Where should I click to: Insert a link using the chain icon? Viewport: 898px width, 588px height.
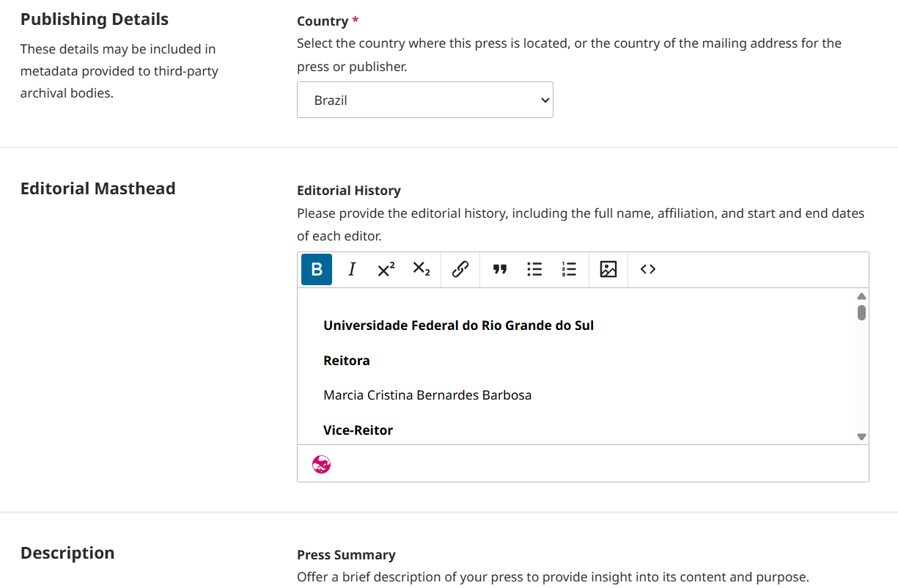460,269
